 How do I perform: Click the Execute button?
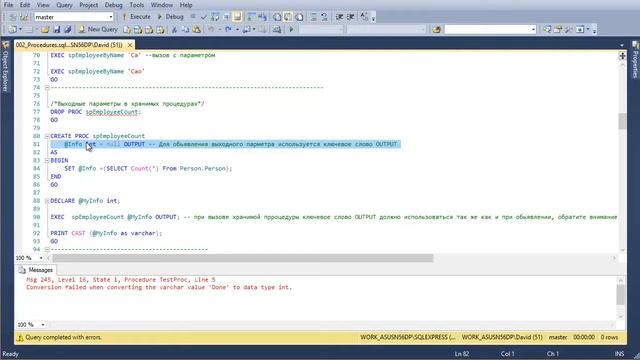[137, 17]
